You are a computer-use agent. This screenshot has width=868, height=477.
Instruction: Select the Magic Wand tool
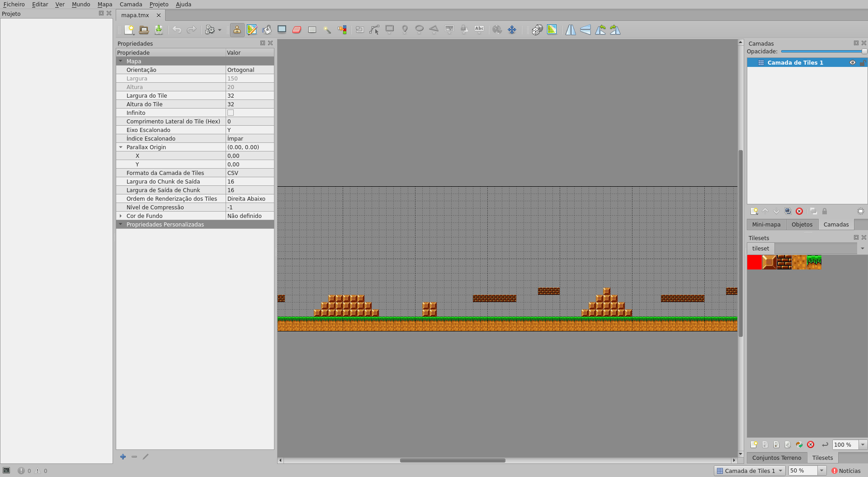[x=327, y=30]
